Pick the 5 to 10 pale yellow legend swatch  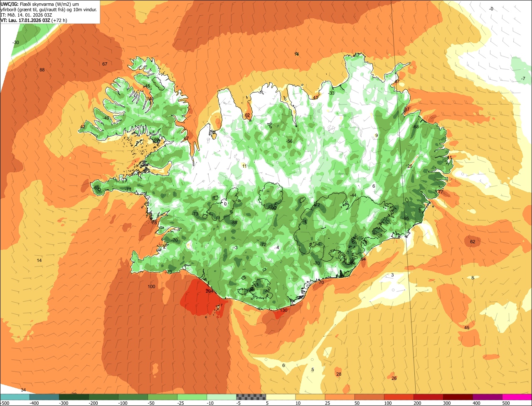pyautogui.click(x=281, y=396)
